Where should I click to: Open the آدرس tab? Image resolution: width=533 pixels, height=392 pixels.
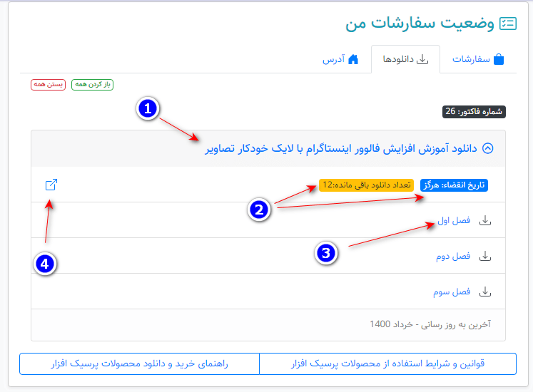pyautogui.click(x=340, y=59)
